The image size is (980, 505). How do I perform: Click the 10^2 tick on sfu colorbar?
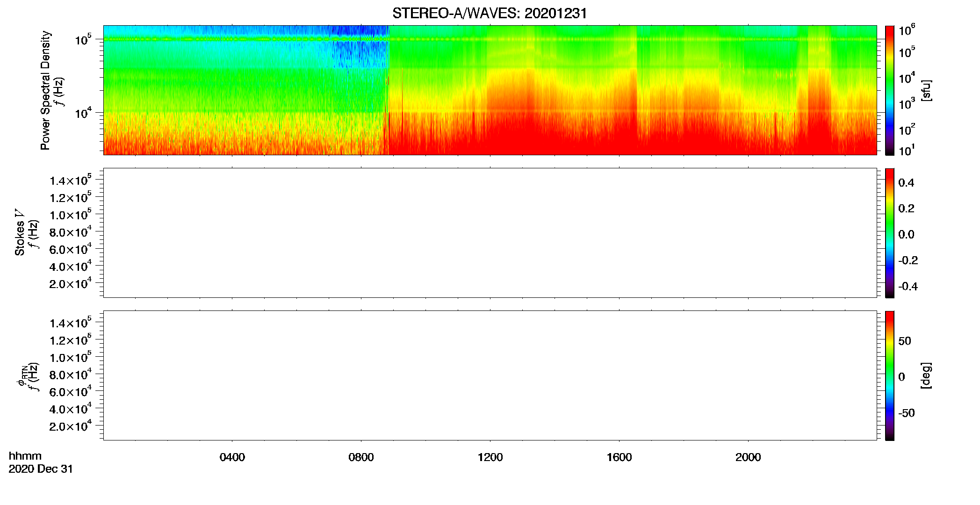(x=907, y=130)
